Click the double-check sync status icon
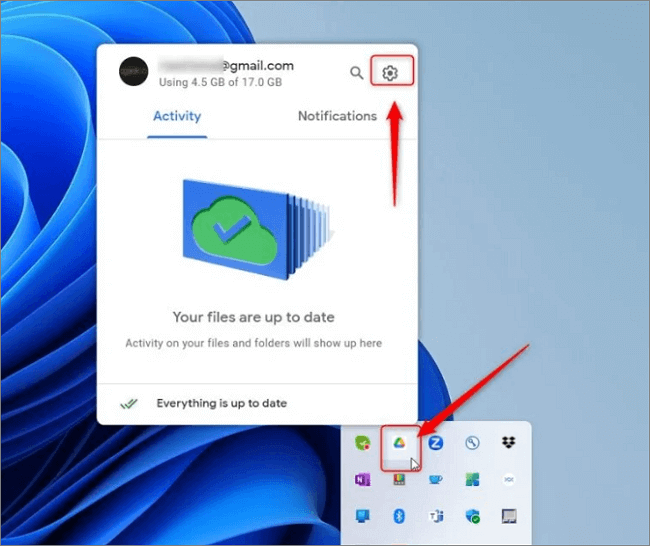The image size is (650, 546). point(129,403)
